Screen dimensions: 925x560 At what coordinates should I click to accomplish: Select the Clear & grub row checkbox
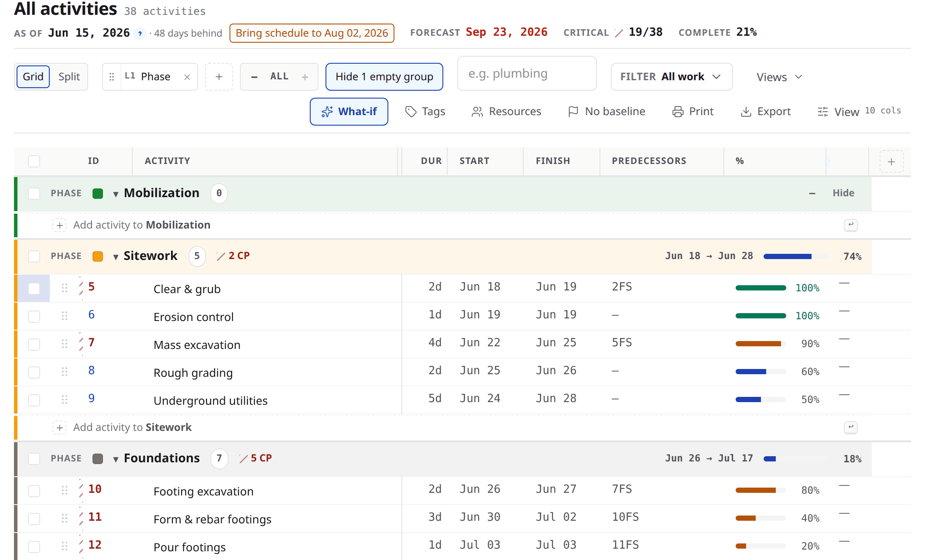pyautogui.click(x=34, y=288)
